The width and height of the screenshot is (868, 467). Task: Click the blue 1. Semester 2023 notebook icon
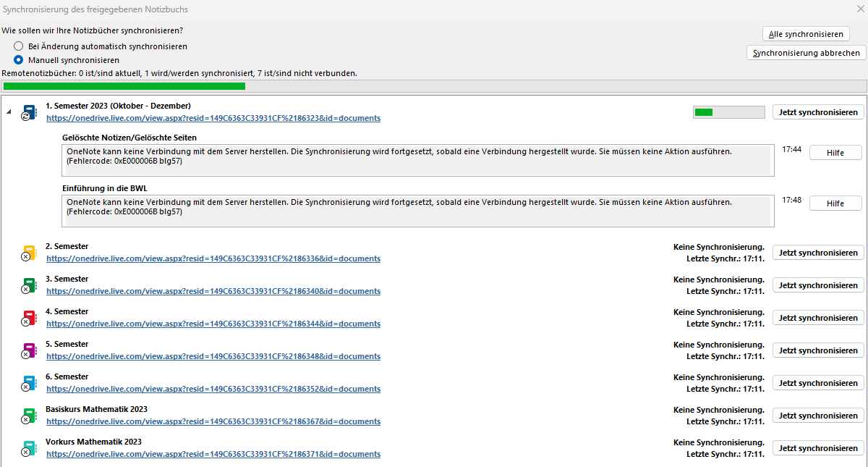(28, 112)
